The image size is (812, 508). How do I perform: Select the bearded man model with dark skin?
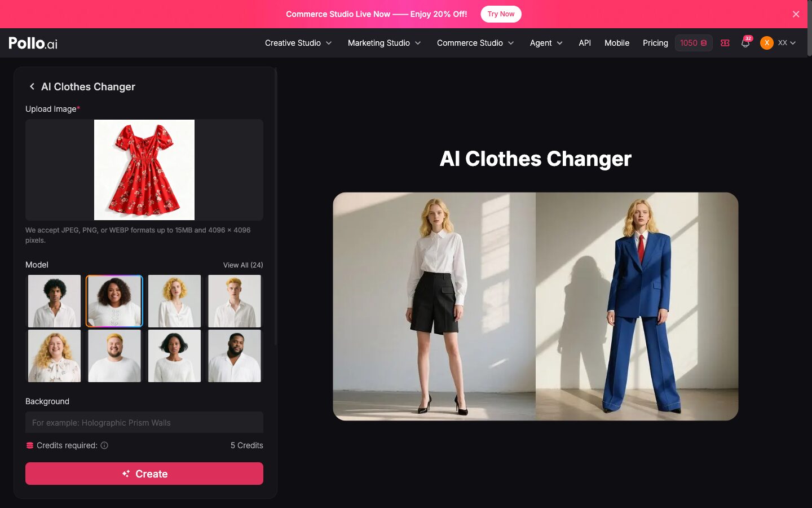tap(235, 356)
